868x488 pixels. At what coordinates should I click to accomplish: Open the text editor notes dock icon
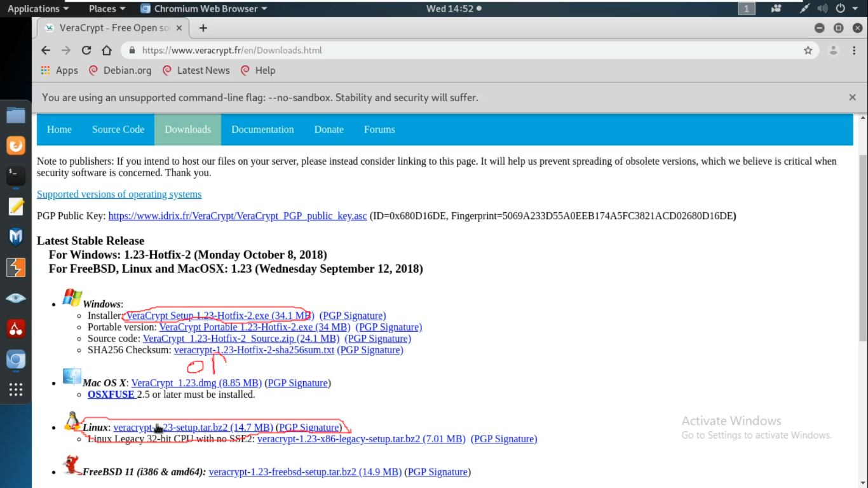(x=16, y=207)
